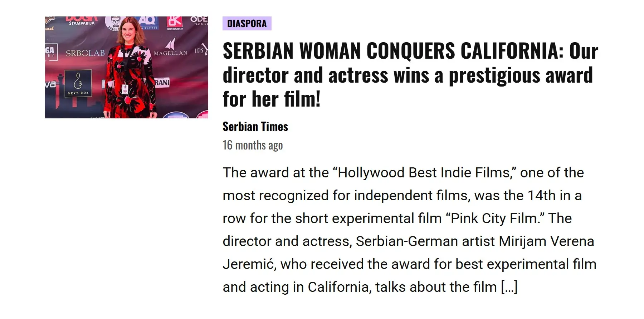Screen dimensions: 644x319
Task: Click the "16 months ago" timestamp
Action: tap(253, 145)
